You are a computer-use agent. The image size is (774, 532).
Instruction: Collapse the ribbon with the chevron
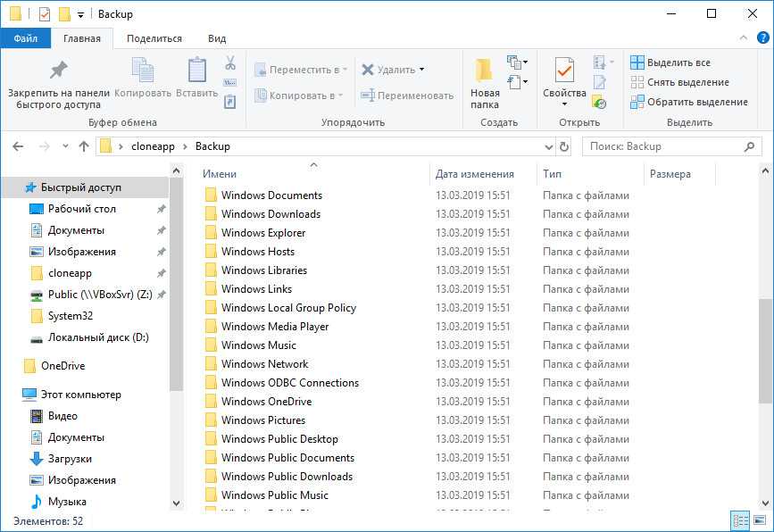tap(744, 38)
